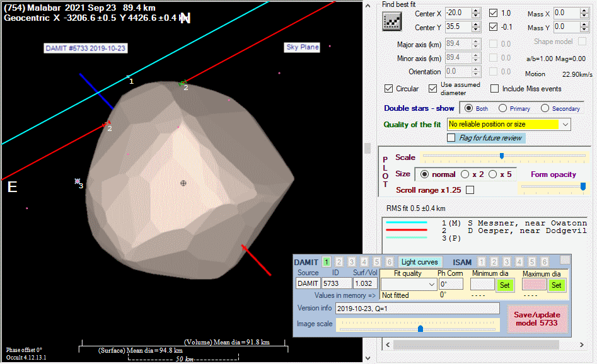Click the Find best fit graph icon
The height and width of the screenshot is (364, 597).
point(392,21)
